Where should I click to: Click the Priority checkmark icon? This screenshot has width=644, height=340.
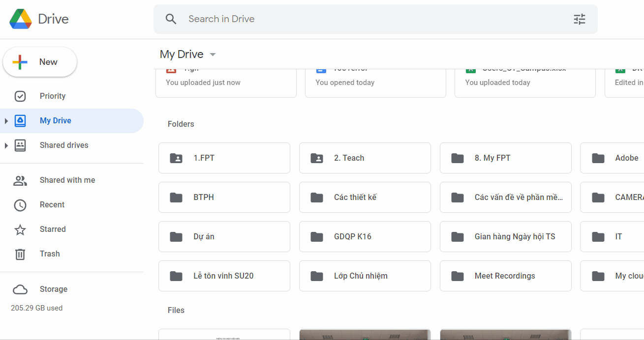coord(20,96)
